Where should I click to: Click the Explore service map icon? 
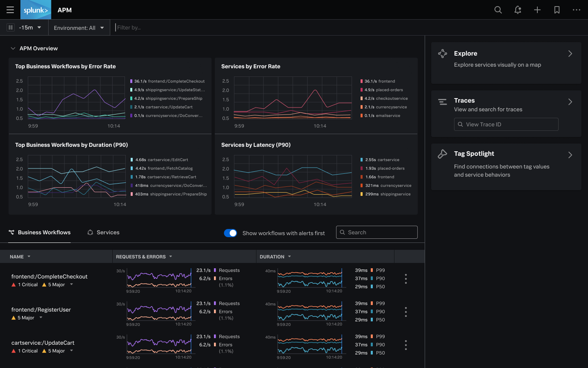[x=442, y=53]
